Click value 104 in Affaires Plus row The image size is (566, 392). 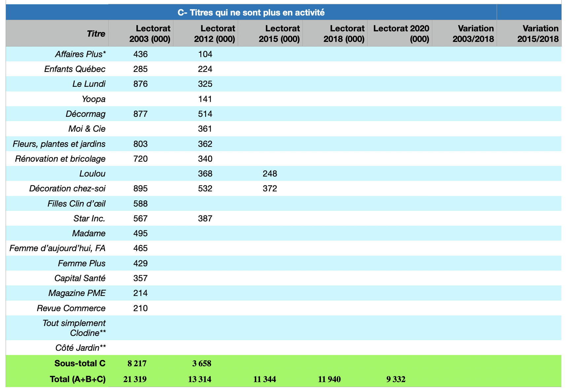(x=205, y=54)
